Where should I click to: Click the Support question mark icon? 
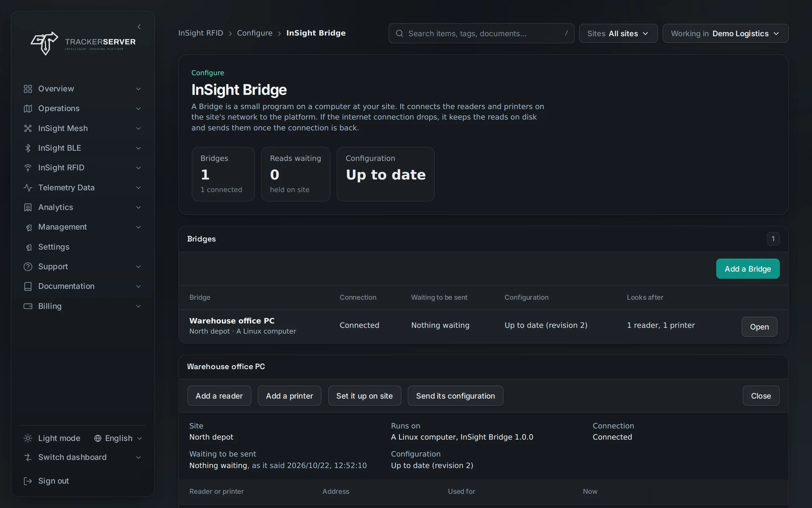28,267
